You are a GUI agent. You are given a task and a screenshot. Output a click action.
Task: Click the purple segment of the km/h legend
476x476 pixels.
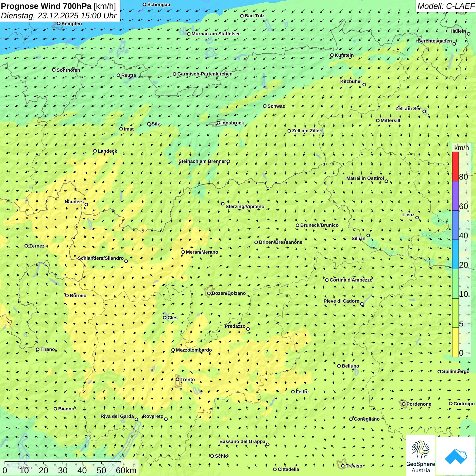tap(455, 196)
